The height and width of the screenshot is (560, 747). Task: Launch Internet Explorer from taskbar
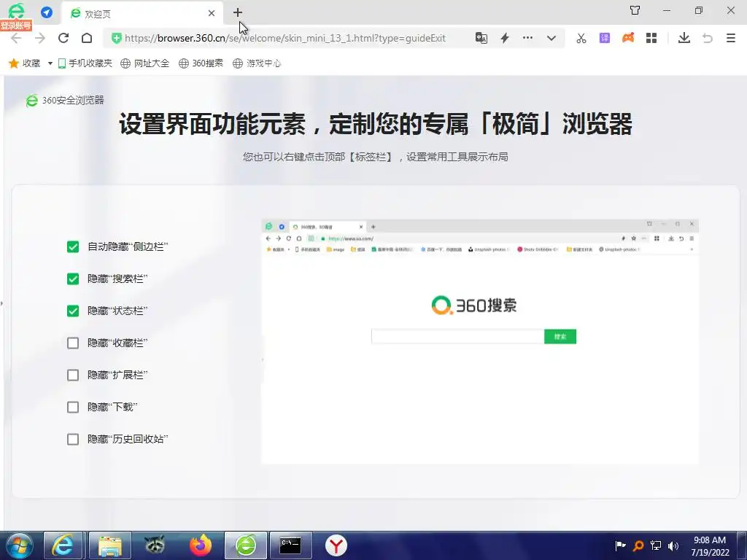[x=63, y=545]
